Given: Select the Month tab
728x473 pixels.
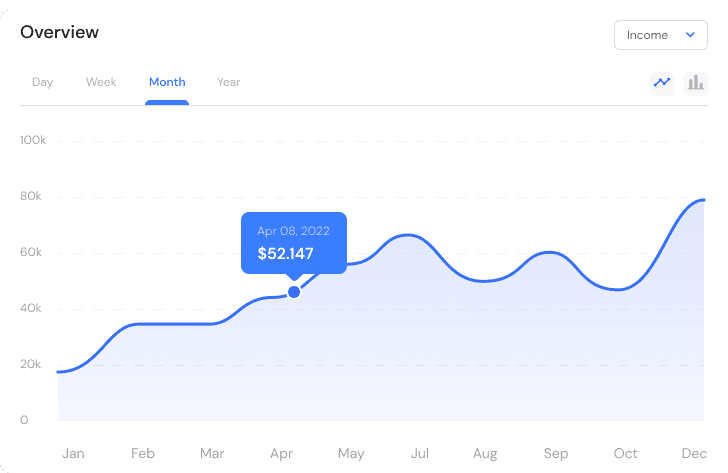Looking at the screenshot, I should coord(167,82).
